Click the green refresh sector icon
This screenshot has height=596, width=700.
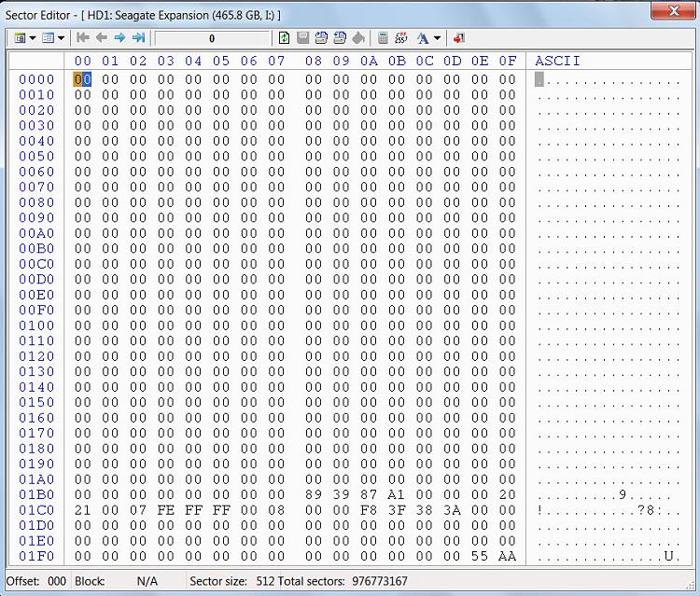pyautogui.click(x=284, y=38)
